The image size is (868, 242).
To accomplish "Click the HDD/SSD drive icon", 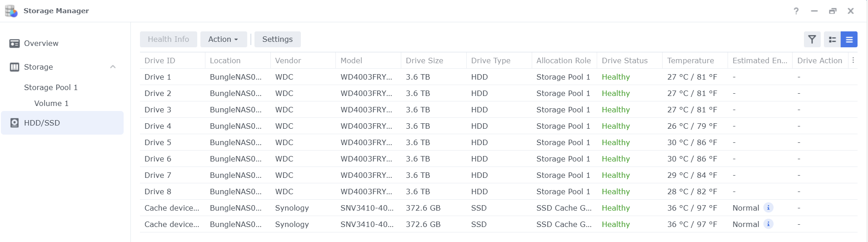I will (15, 123).
